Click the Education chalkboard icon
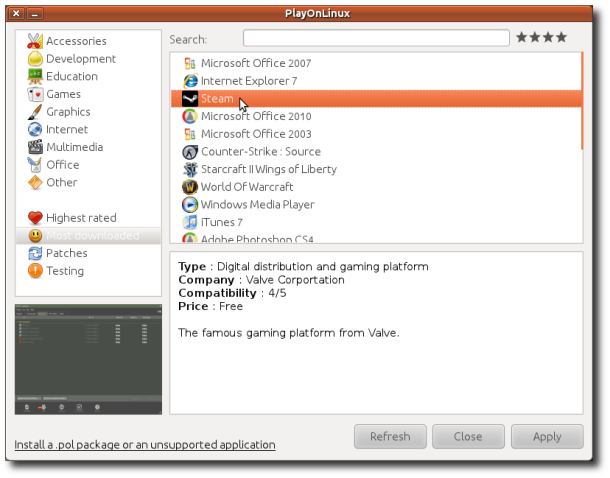The height and width of the screenshot is (478, 610). point(35,76)
